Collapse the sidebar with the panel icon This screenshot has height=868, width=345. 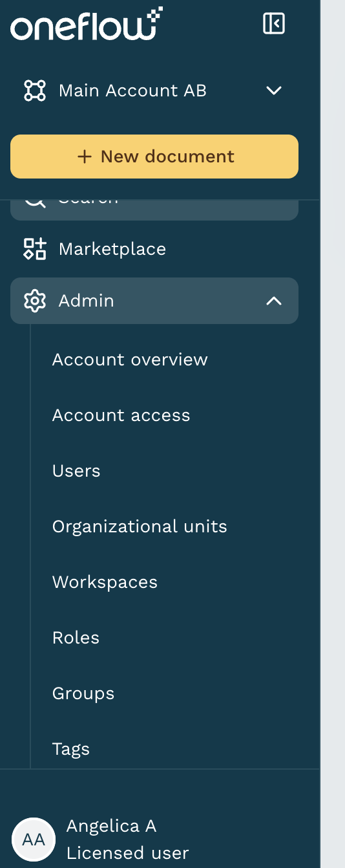point(274,24)
